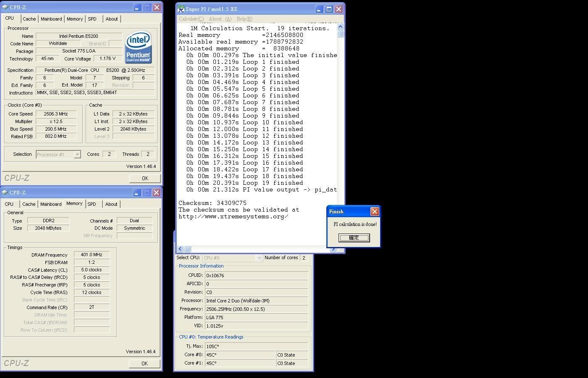Click the Super PI application icon in title bar
This screenshot has width=588, height=378.
[x=181, y=8]
